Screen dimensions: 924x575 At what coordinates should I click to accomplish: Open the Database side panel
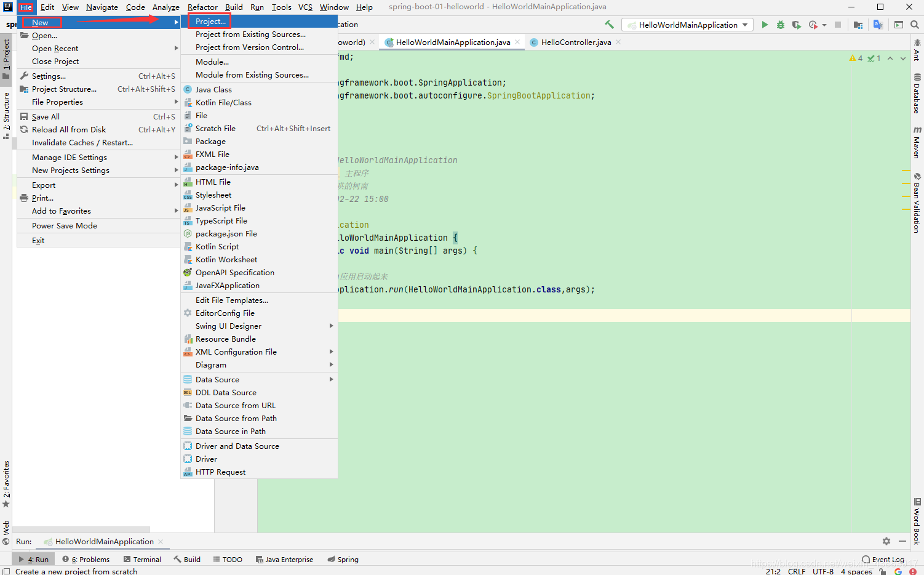(917, 94)
